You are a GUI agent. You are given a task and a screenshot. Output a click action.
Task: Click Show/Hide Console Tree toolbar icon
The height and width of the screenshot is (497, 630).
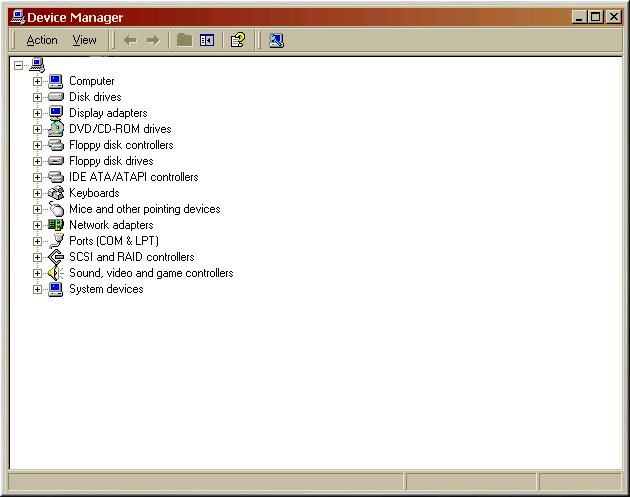tap(207, 40)
